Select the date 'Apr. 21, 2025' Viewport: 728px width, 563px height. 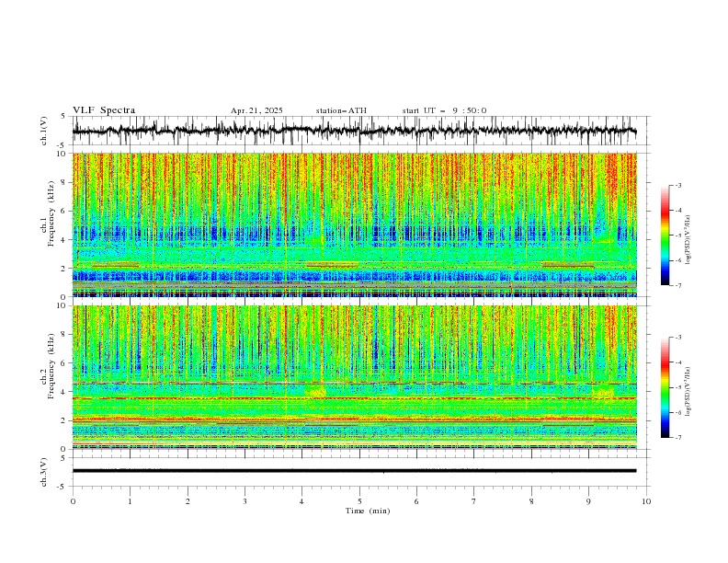256,110
